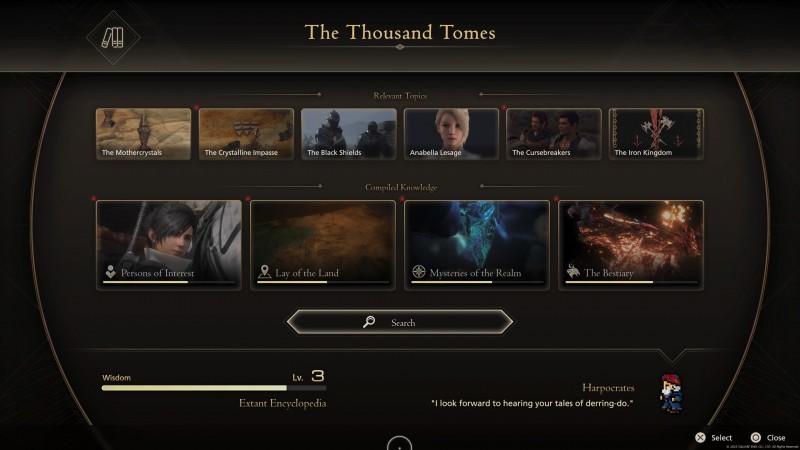The height and width of the screenshot is (450, 800).
Task: Click the circle button icon next to Close
Action: pyautogui.click(x=756, y=437)
